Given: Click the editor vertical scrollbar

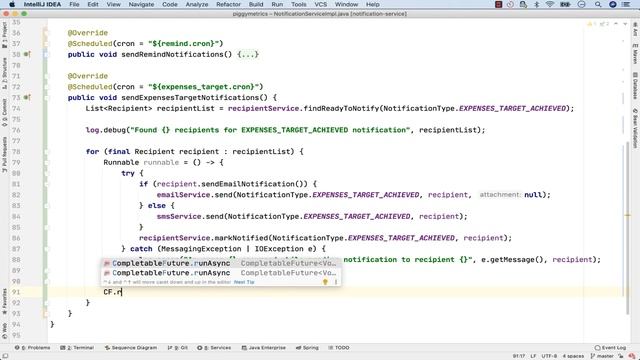Looking at the screenshot, I should click(x=628, y=229).
